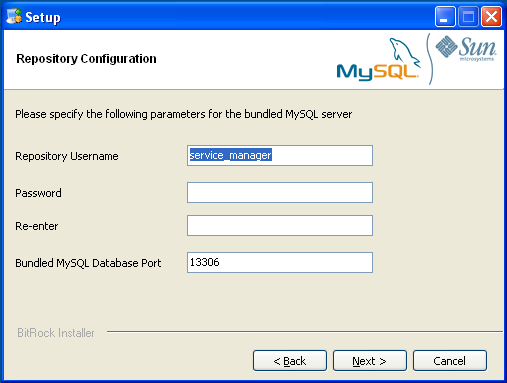Click the Bundled MySQL Database Port label
Screen dimensions: 507x383
pyautogui.click(x=88, y=263)
